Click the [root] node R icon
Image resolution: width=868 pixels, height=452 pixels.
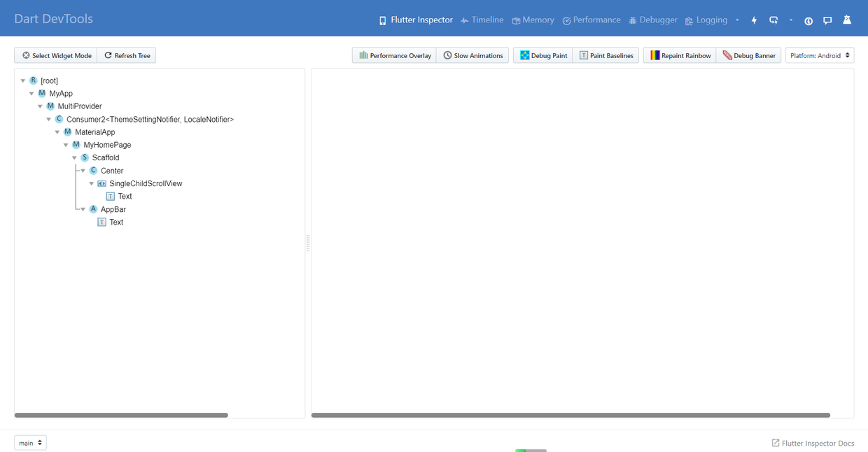pyautogui.click(x=33, y=80)
